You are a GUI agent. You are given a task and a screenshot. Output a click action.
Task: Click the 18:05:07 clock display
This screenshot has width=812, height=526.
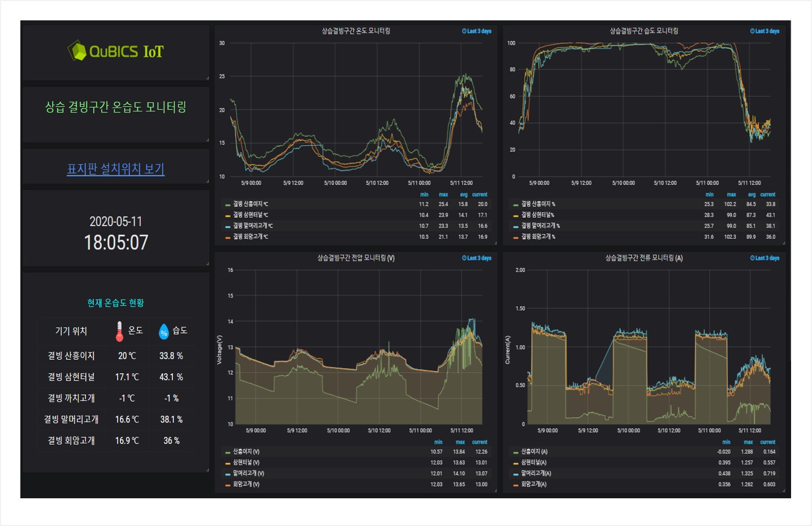(x=116, y=243)
